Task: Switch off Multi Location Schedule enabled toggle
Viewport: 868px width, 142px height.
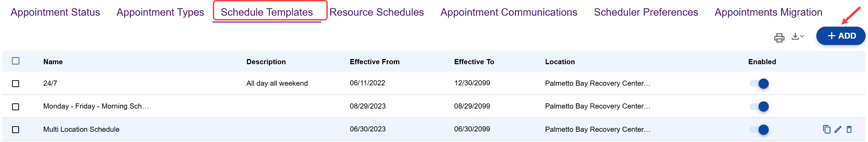Action: pos(759,130)
